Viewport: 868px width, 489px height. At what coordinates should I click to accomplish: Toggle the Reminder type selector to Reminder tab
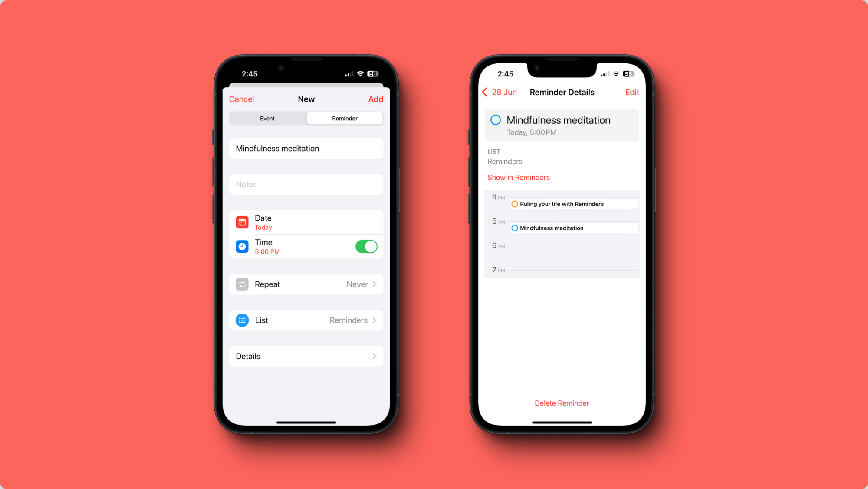pos(344,118)
